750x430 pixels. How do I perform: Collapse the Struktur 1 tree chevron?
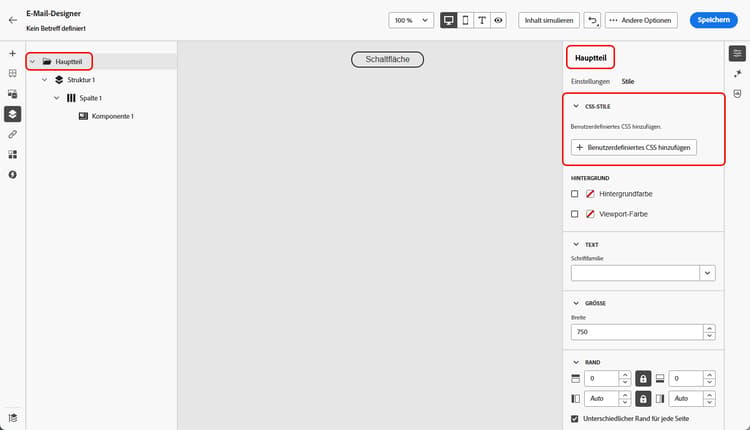point(44,79)
